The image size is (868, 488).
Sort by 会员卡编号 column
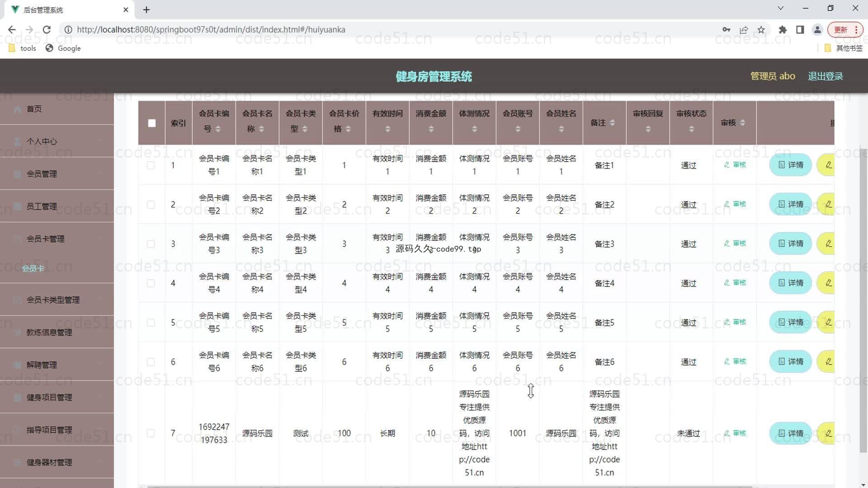click(218, 129)
